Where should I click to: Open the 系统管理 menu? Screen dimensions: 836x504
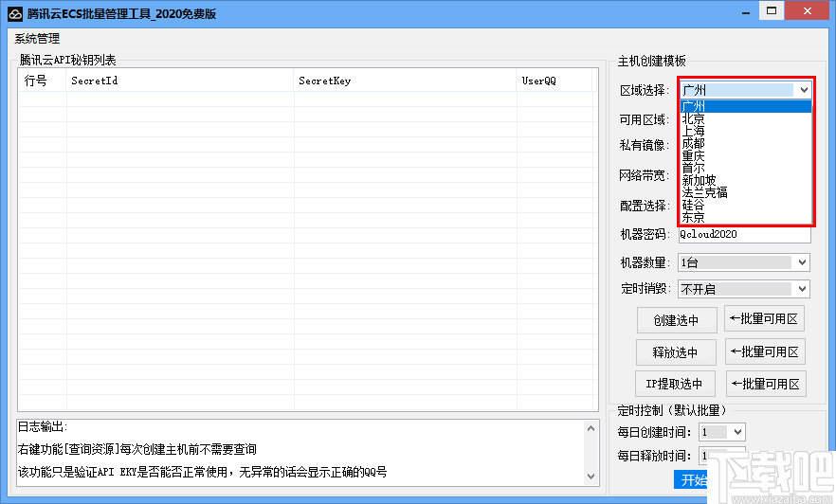[x=37, y=39]
